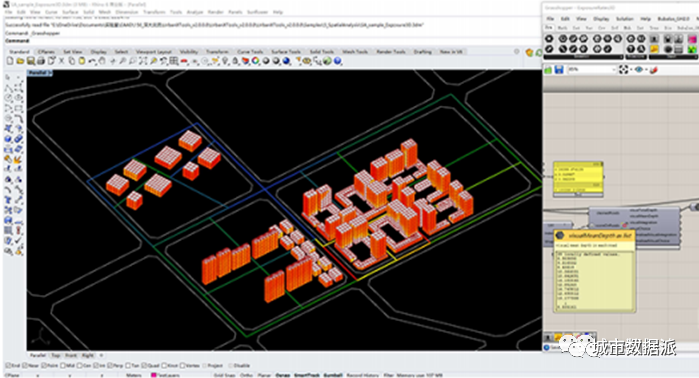Click Grasshopper zoom extents target icon
The image size is (699, 378).
(x=623, y=70)
